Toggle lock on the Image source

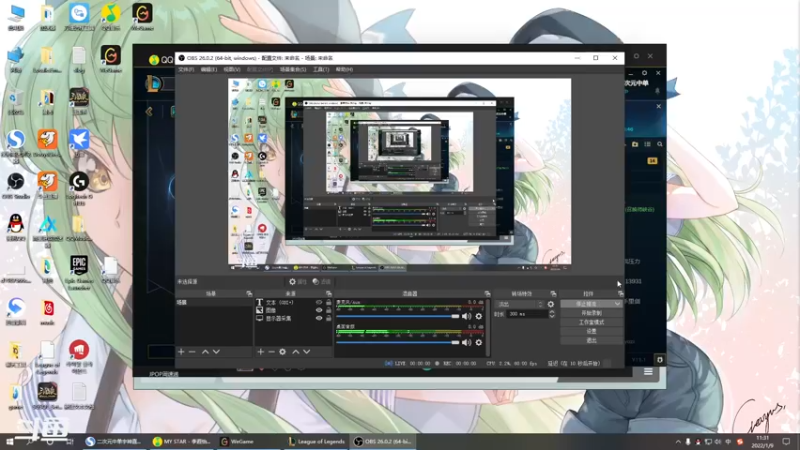click(329, 310)
